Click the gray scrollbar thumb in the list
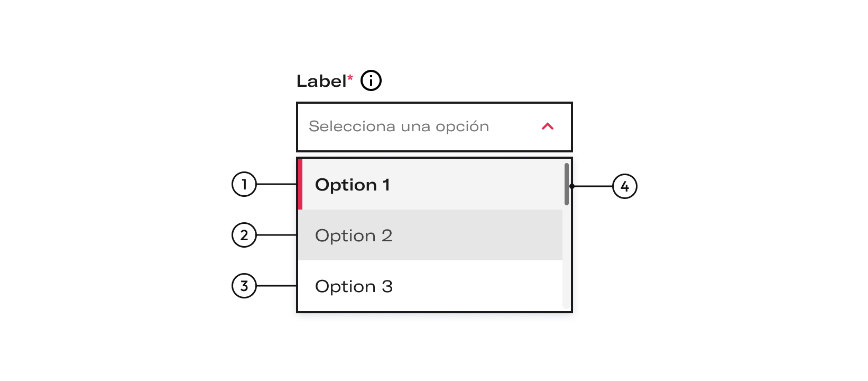The width and height of the screenshot is (868, 381). point(567,184)
